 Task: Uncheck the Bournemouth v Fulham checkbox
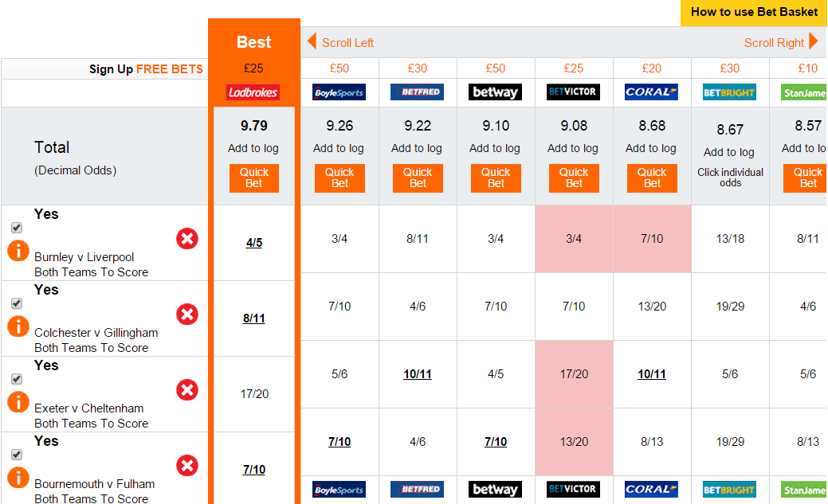[17, 455]
